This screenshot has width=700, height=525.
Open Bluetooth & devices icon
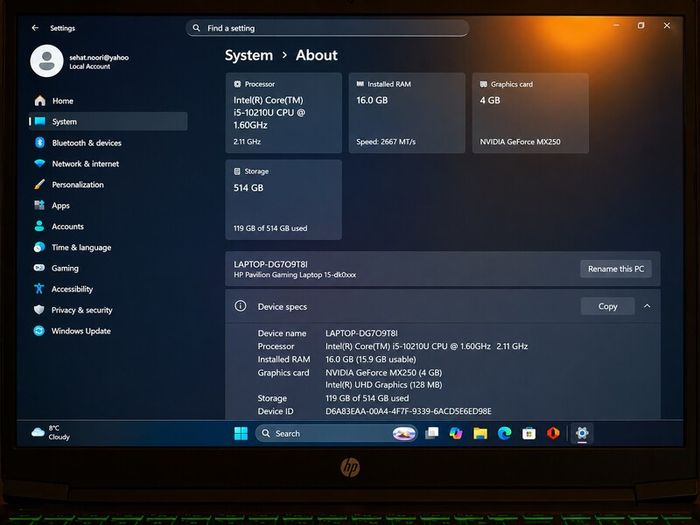pyautogui.click(x=40, y=142)
